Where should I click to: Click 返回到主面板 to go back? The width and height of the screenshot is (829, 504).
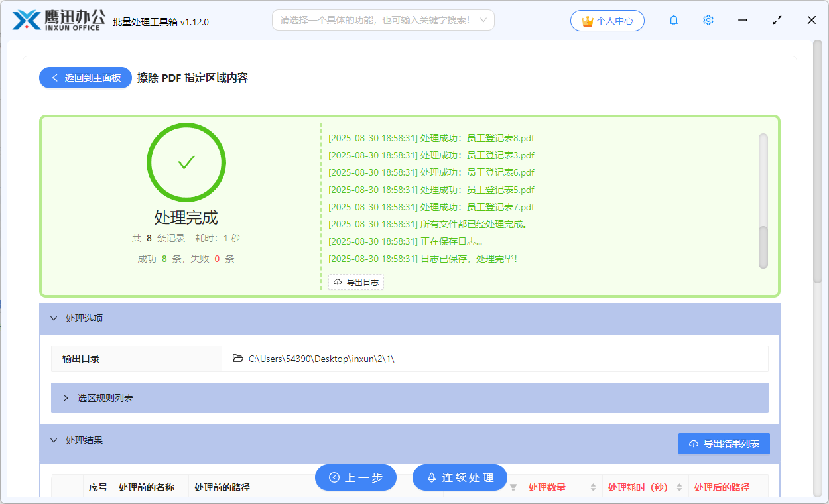point(85,78)
